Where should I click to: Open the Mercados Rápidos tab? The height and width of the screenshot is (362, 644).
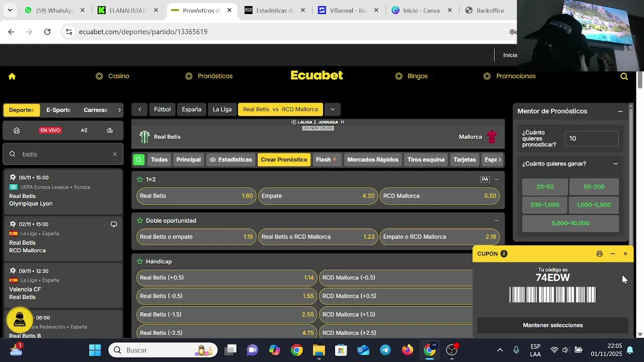[x=373, y=159]
